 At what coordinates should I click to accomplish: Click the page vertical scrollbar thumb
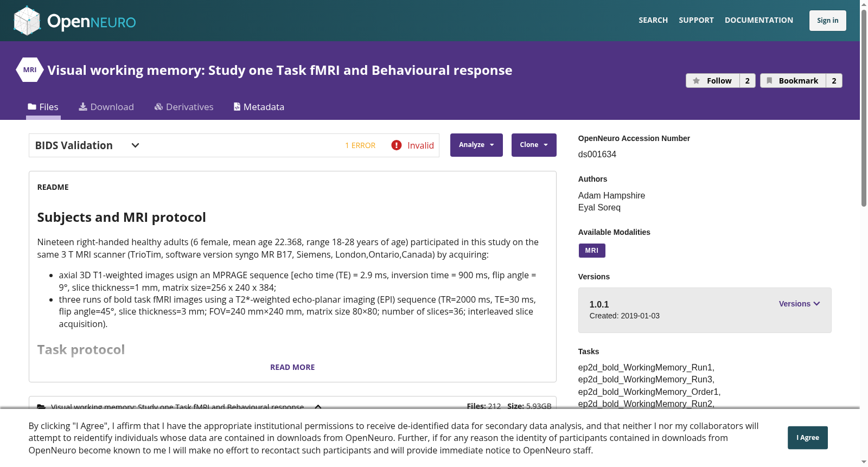tap(864, 108)
